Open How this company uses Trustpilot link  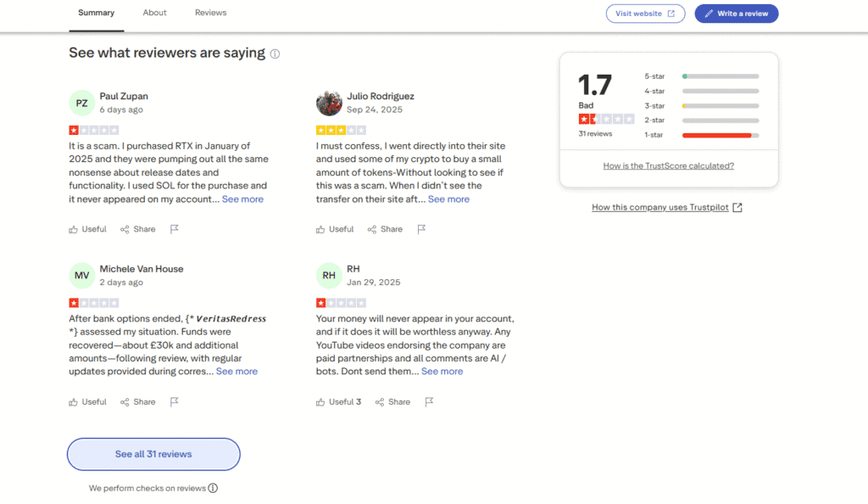coord(666,207)
